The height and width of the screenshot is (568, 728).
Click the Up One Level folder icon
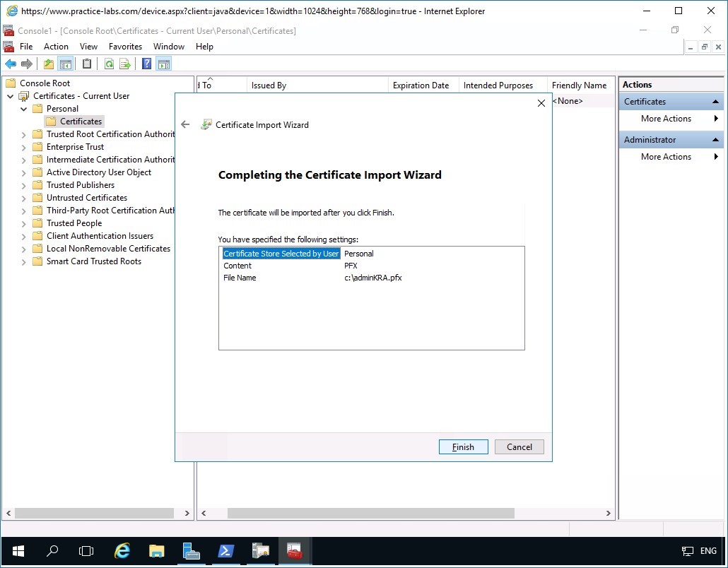coord(48,64)
